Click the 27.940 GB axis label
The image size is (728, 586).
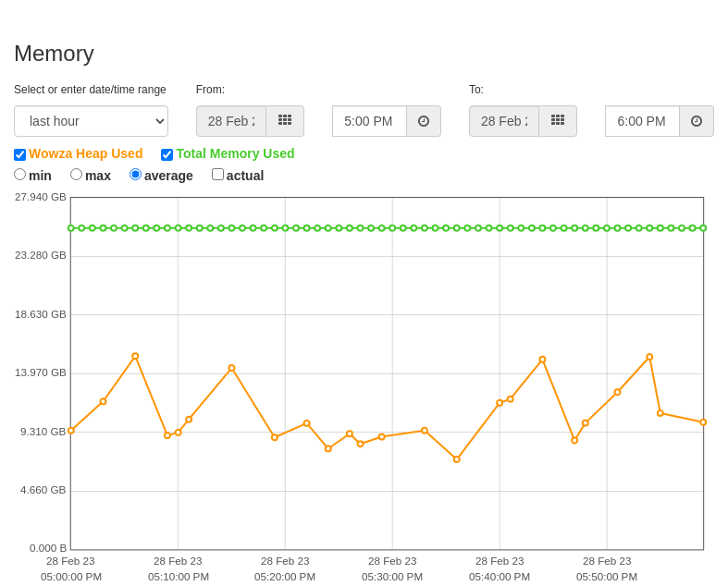pos(41,197)
